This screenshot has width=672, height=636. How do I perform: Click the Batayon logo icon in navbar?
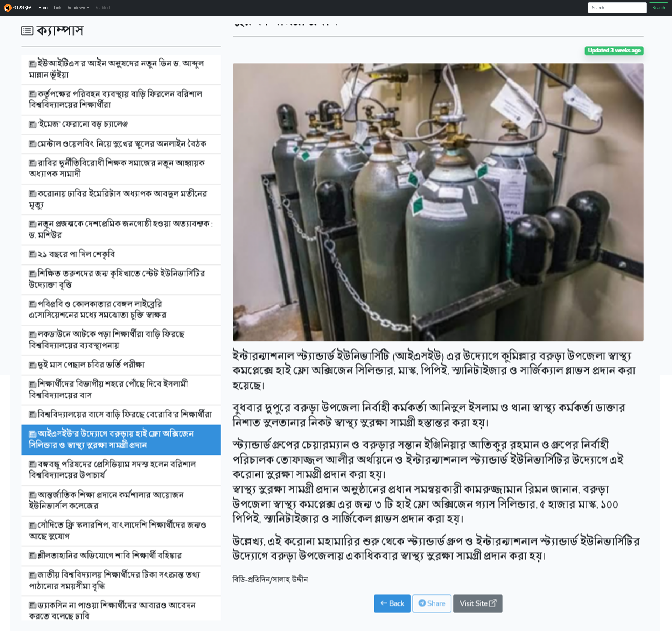(x=8, y=8)
